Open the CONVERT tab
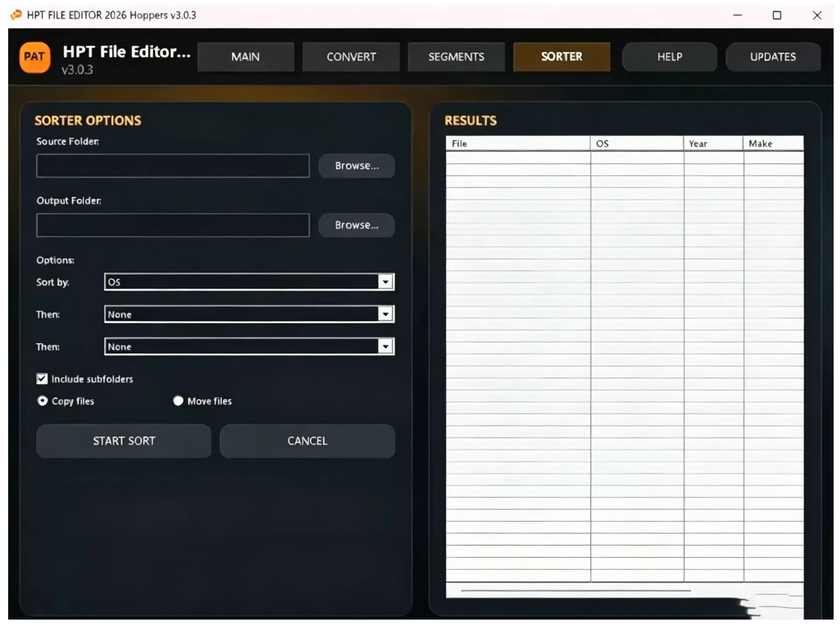 coord(351,57)
